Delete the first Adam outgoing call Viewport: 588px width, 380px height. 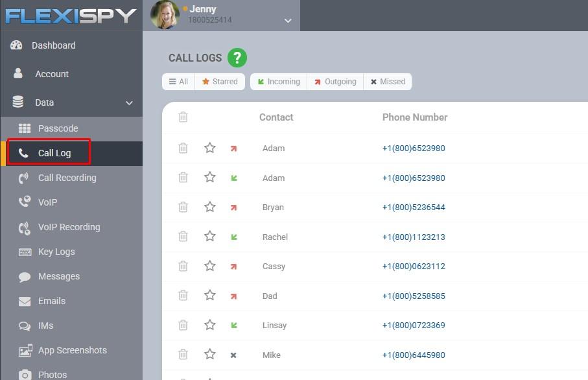183,148
